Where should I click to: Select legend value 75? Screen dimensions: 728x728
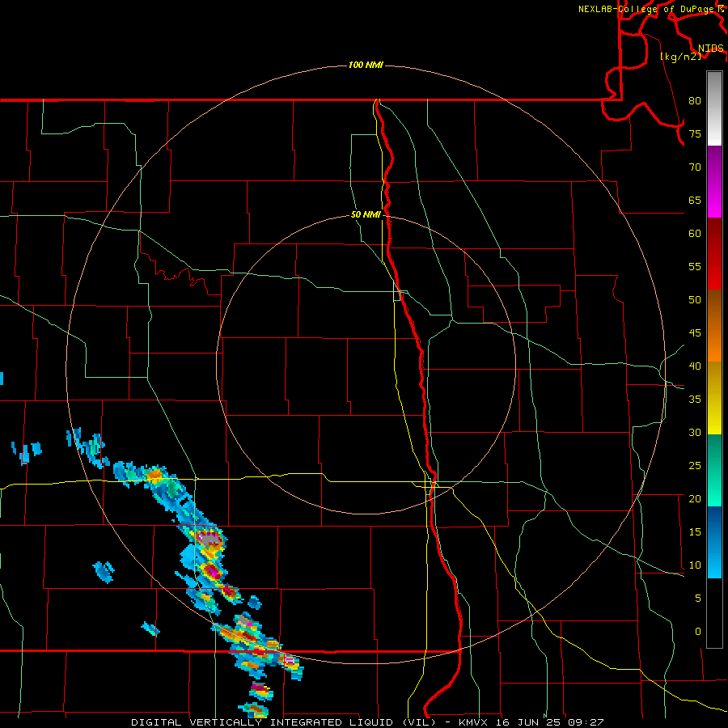pyautogui.click(x=695, y=133)
